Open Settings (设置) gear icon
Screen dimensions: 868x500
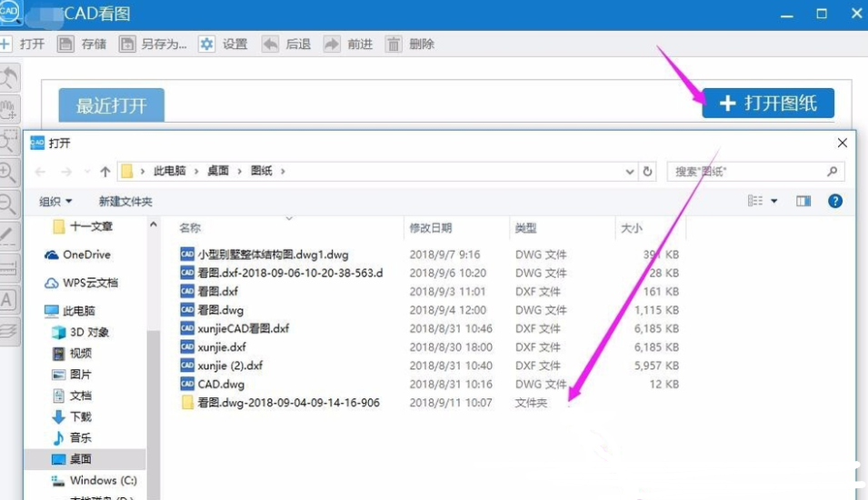point(207,44)
